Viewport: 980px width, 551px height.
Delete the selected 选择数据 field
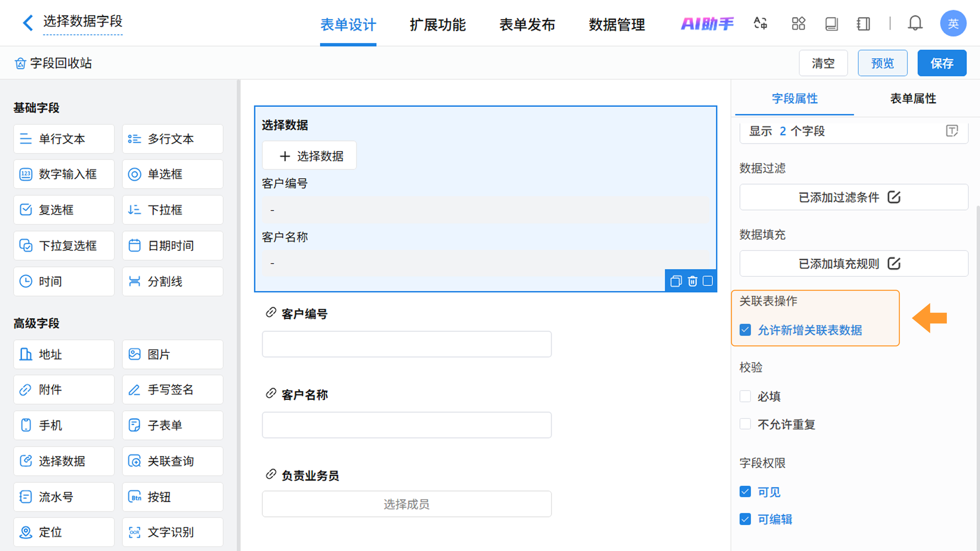pos(692,281)
